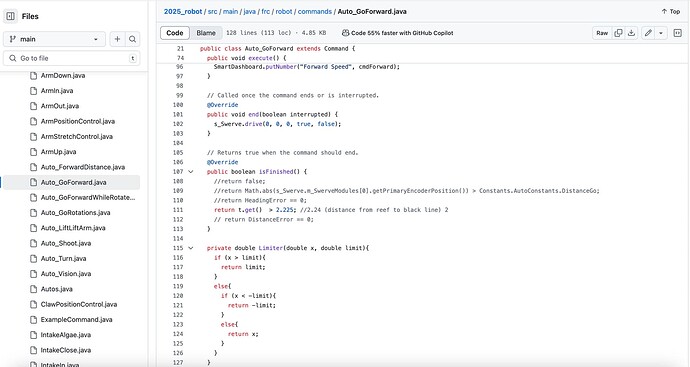Open ArmUp.java in file tree
Image resolution: width=690 pixels, height=367 pixels.
(x=59, y=152)
